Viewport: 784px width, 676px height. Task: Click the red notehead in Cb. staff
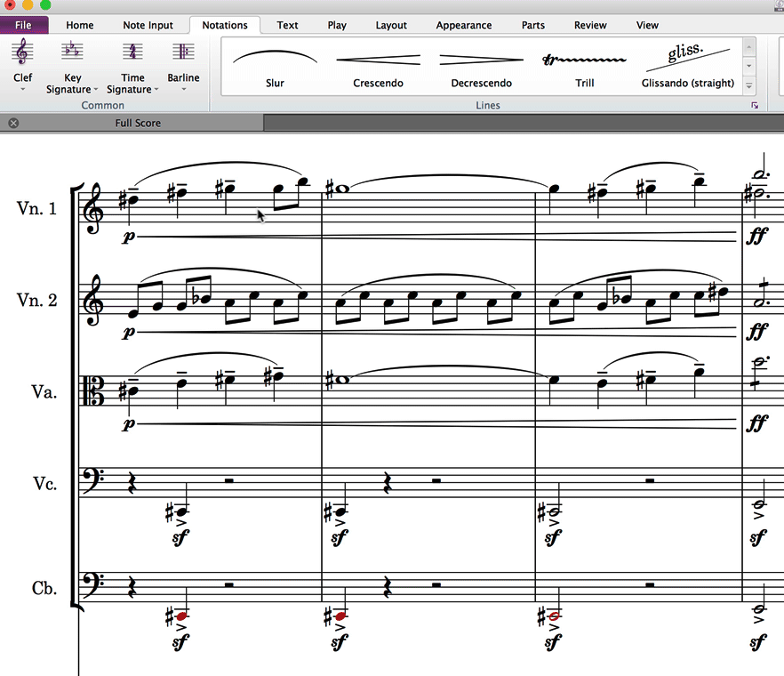[181, 616]
